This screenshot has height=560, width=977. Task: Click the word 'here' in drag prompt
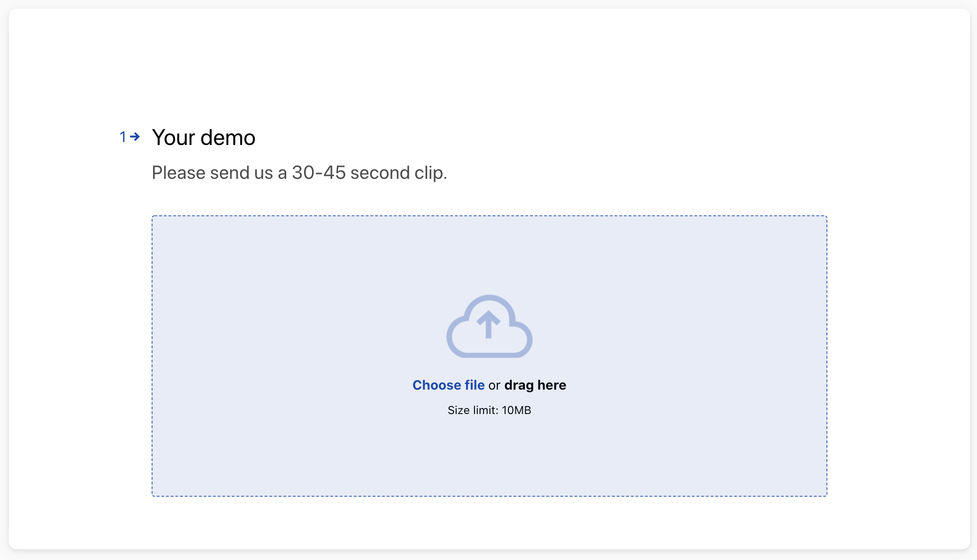pyautogui.click(x=552, y=385)
